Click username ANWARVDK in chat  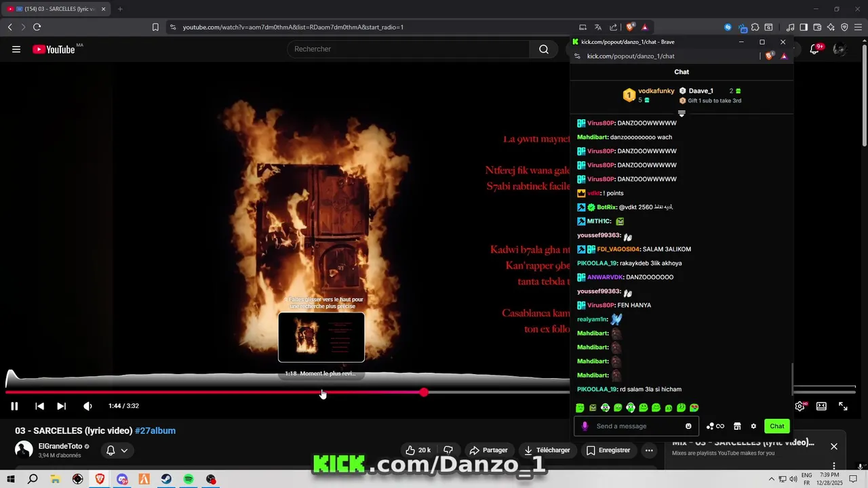click(605, 277)
